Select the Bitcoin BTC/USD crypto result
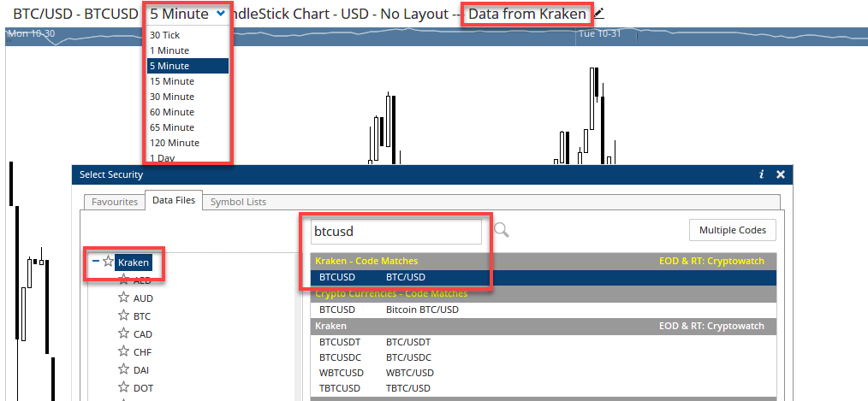868x401 pixels. pyautogui.click(x=544, y=310)
